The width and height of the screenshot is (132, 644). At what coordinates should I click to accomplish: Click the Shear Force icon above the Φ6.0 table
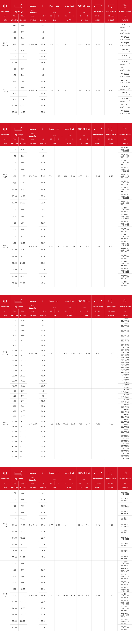[98, 473]
